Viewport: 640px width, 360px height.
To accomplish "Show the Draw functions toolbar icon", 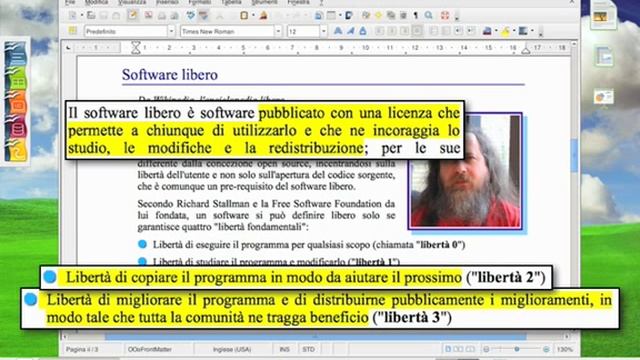I will point(349,16).
